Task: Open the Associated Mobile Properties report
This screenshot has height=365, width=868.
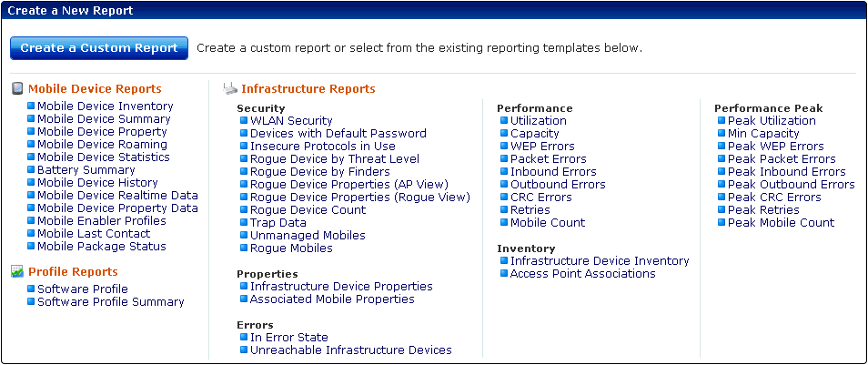Action: pyautogui.click(x=332, y=299)
